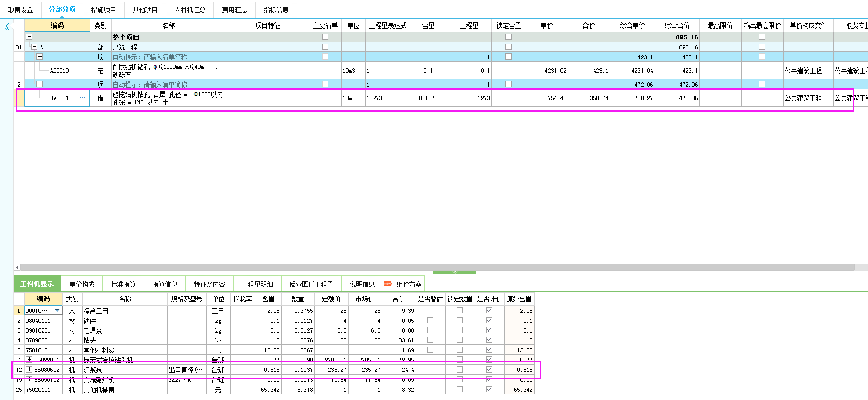Toggle 输出最高限价 checkbox for 整个项目 row
The width and height of the screenshot is (868, 400).
coord(762,37)
